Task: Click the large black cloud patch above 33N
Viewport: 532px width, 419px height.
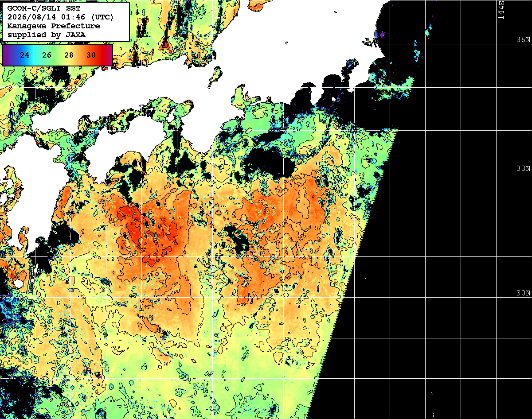Action: tap(271, 161)
